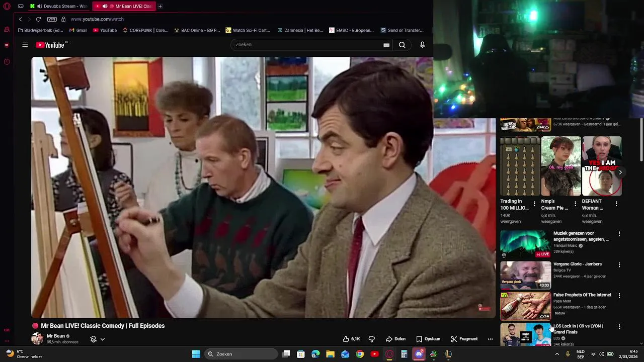
Task: Mute audio on the Devubbs Stream tab
Action: (x=39, y=6)
